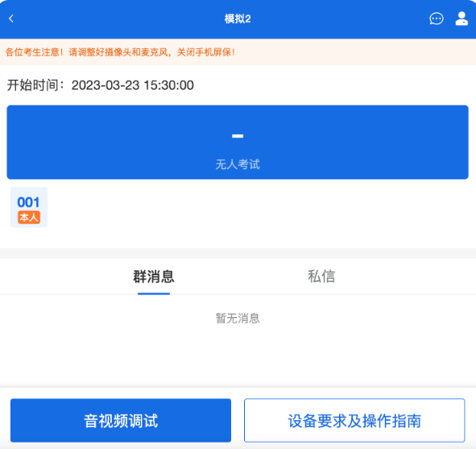Start 音视频调试 audio/video test
Image resolution: width=476 pixels, height=449 pixels.
pos(121,421)
